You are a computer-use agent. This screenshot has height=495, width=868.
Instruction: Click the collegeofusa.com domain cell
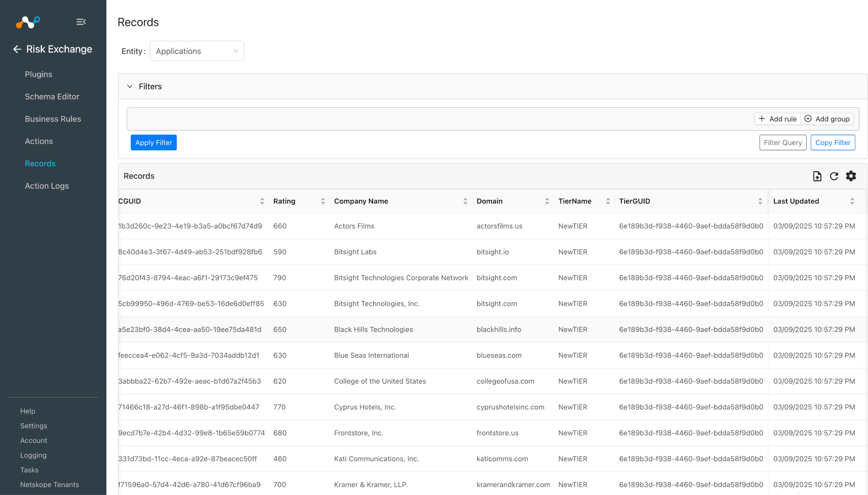505,381
